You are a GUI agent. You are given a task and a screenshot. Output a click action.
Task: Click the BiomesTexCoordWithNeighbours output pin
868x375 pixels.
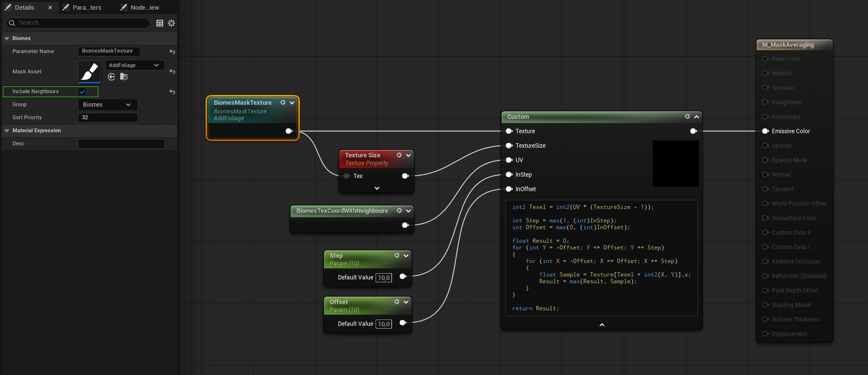click(406, 225)
